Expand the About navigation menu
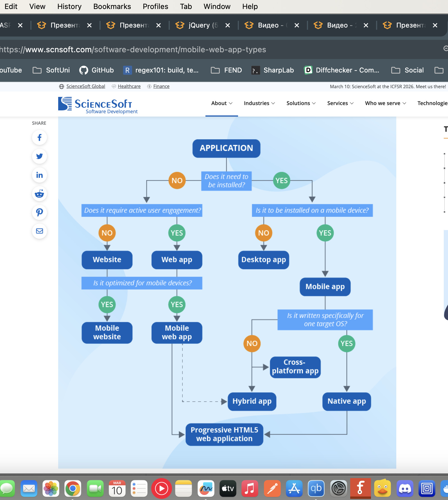This screenshot has width=448, height=500. coord(222,103)
